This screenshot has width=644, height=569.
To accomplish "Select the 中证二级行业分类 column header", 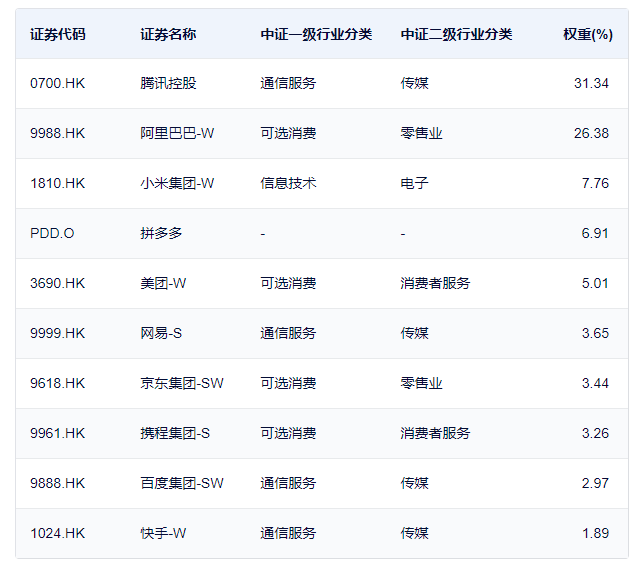I will (456, 35).
